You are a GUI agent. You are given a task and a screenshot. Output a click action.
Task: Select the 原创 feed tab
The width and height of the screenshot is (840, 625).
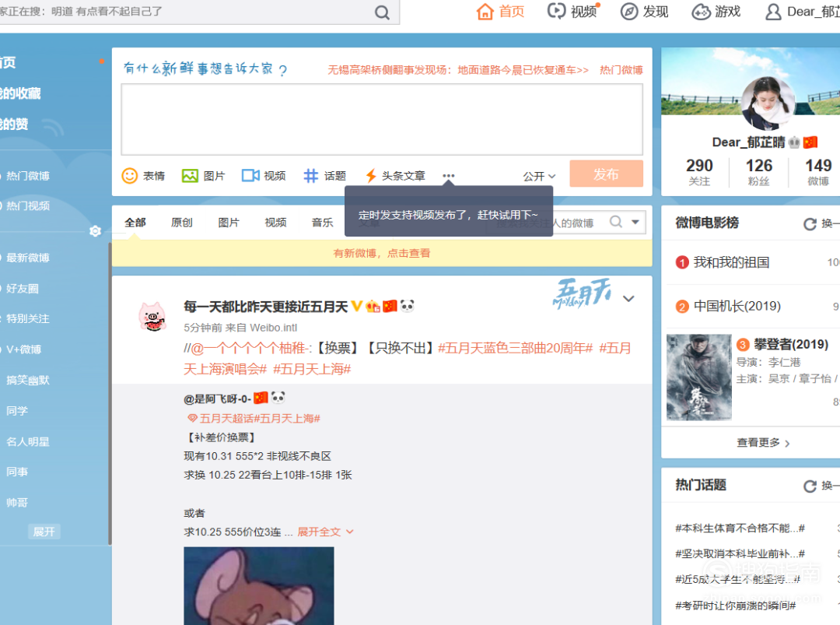point(181,223)
